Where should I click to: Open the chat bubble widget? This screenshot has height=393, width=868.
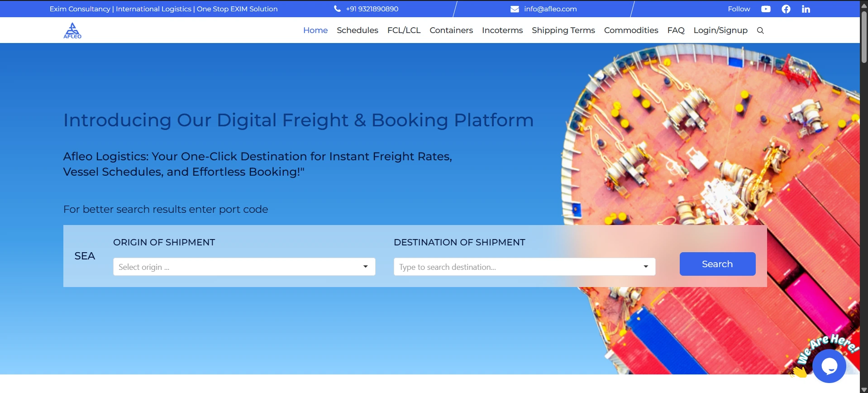click(829, 366)
